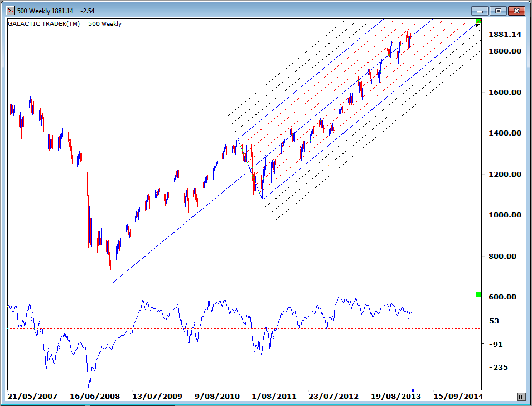This screenshot has height=406, width=532.
Task: Maximize the 500 Weekly chart window
Action: coord(498,11)
